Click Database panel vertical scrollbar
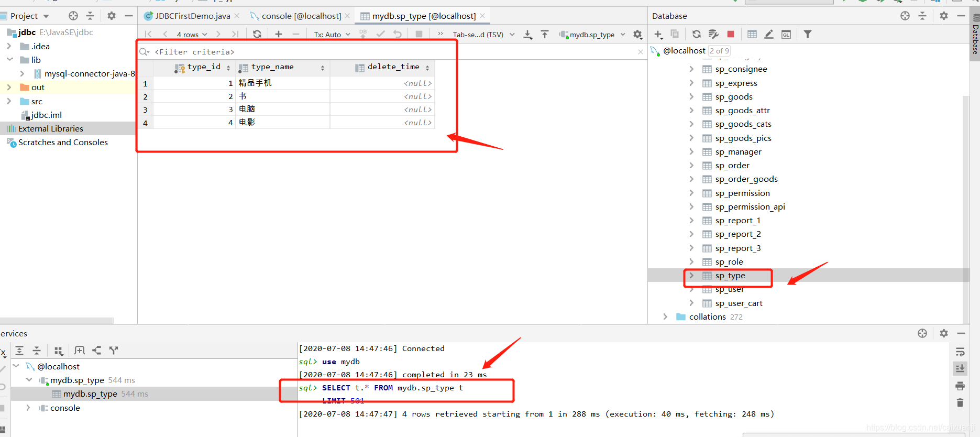The width and height of the screenshot is (980, 437). pyautogui.click(x=966, y=210)
